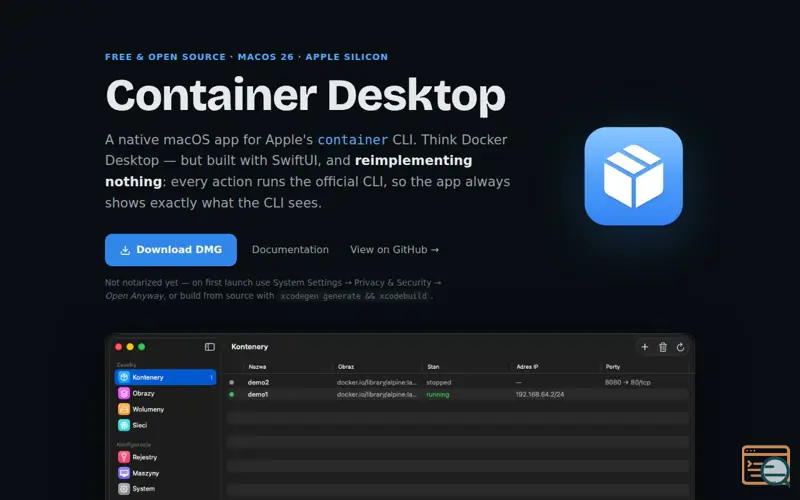This screenshot has height=500, width=800.
Task: Click the blue Container Desktop app icon
Action: coord(633,176)
